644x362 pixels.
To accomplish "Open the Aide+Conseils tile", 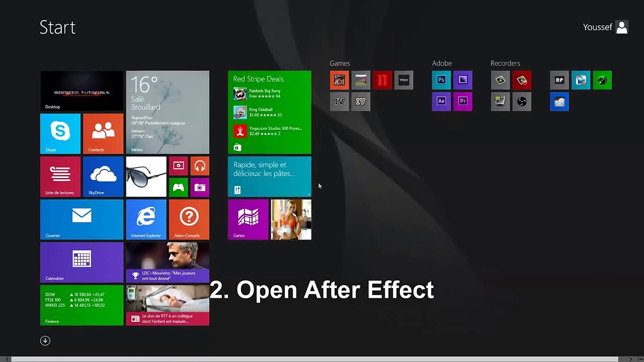I will 189,219.
